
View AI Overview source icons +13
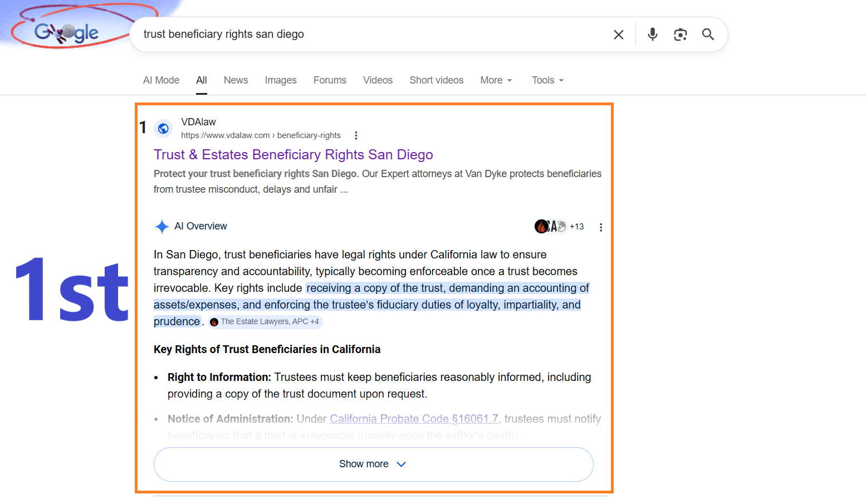(559, 226)
